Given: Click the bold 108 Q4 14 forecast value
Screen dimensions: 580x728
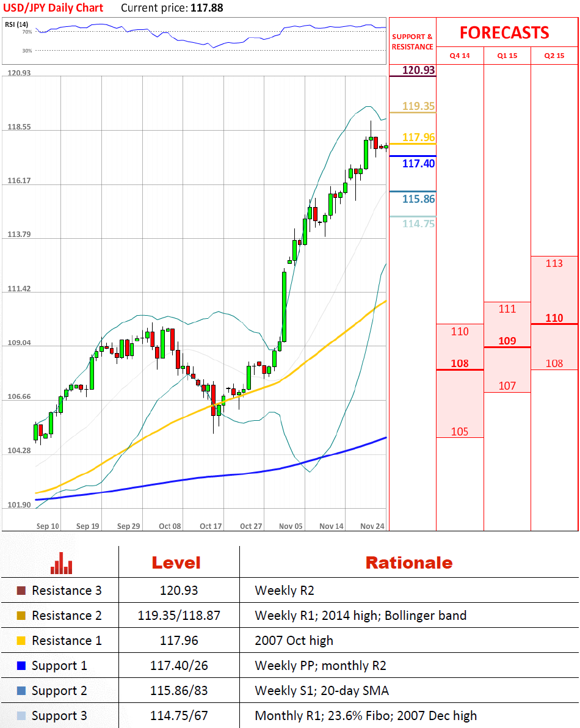Looking at the screenshot, I should coord(460,363).
